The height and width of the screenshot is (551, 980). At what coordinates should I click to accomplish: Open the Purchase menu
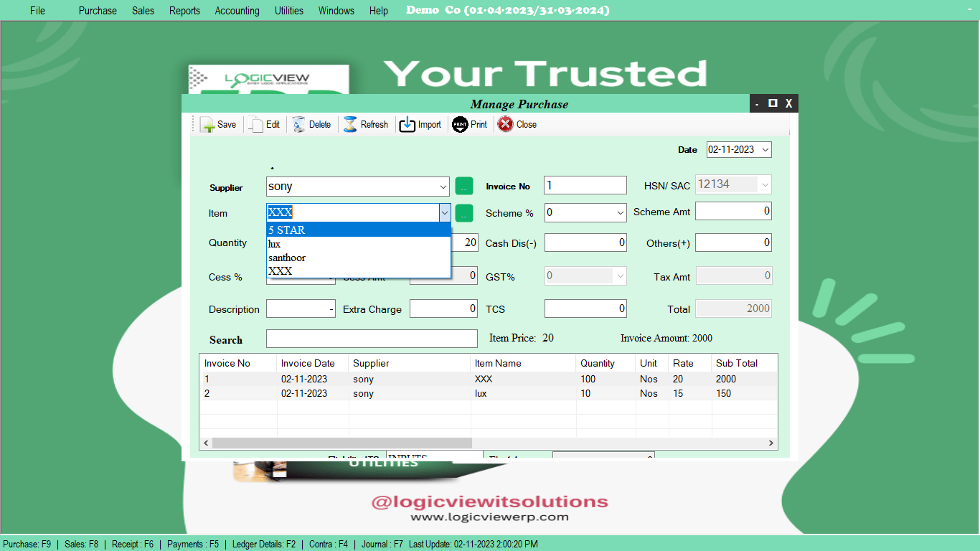(98, 11)
